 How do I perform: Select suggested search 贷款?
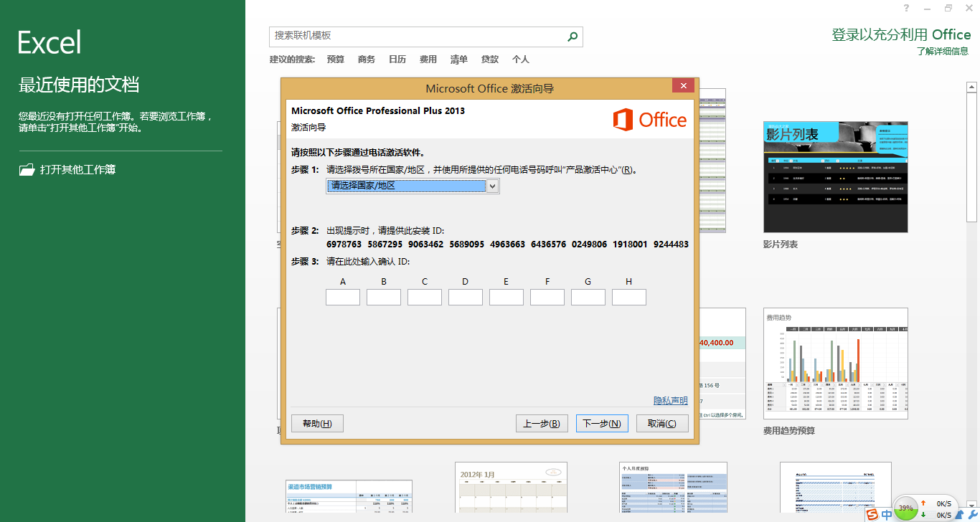tap(490, 60)
